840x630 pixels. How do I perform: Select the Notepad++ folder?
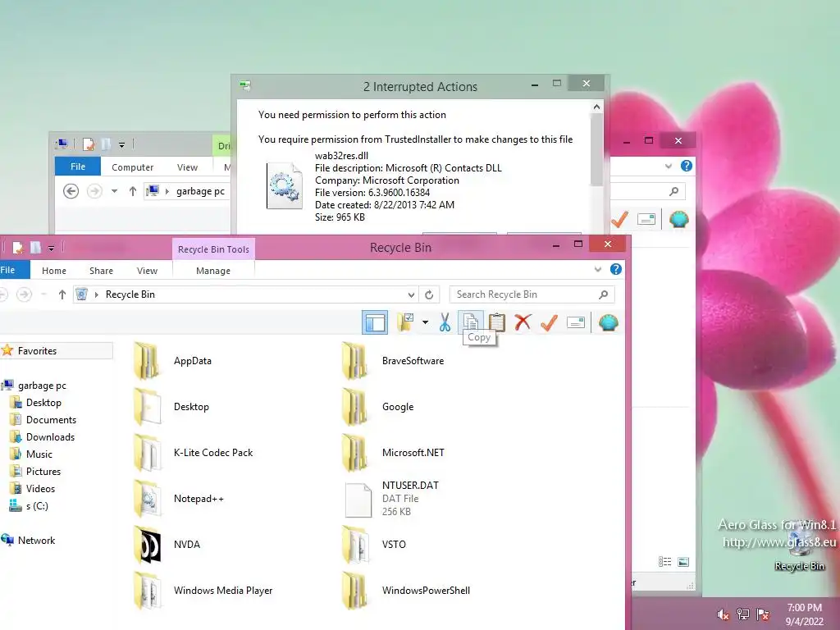click(179, 500)
